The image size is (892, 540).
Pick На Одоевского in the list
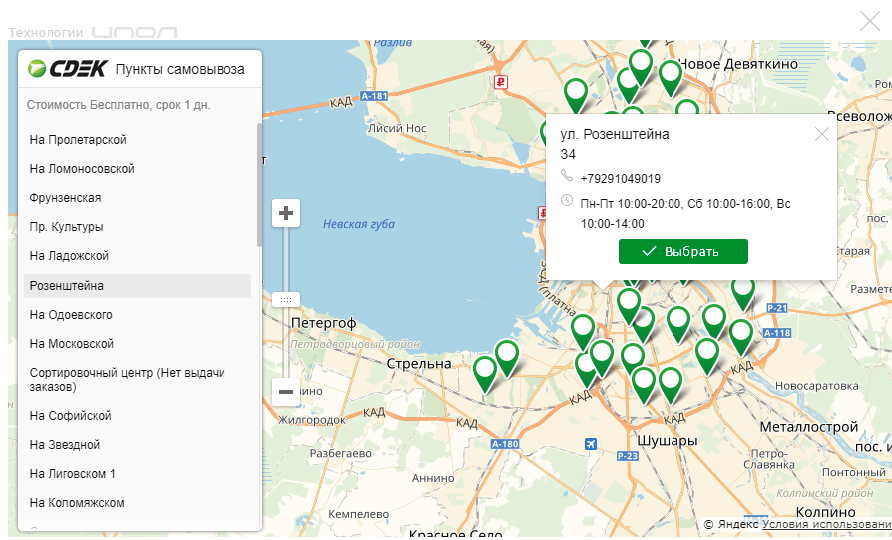tap(137, 315)
